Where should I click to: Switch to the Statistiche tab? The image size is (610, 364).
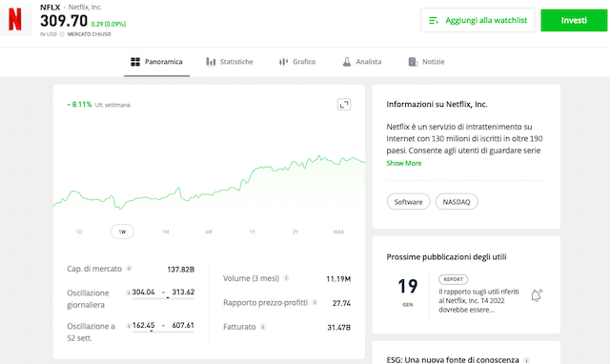230,62
